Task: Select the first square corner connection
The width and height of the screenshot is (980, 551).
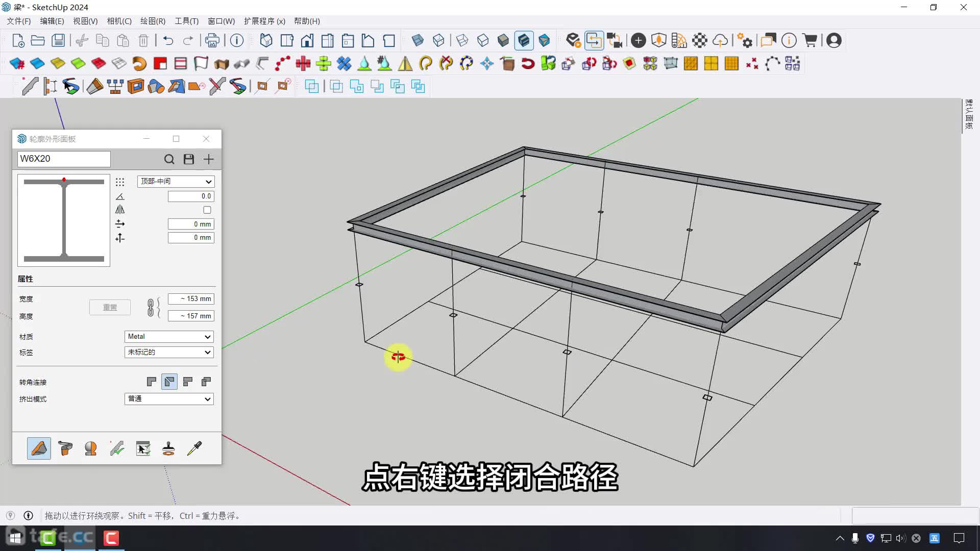Action: [x=151, y=381]
